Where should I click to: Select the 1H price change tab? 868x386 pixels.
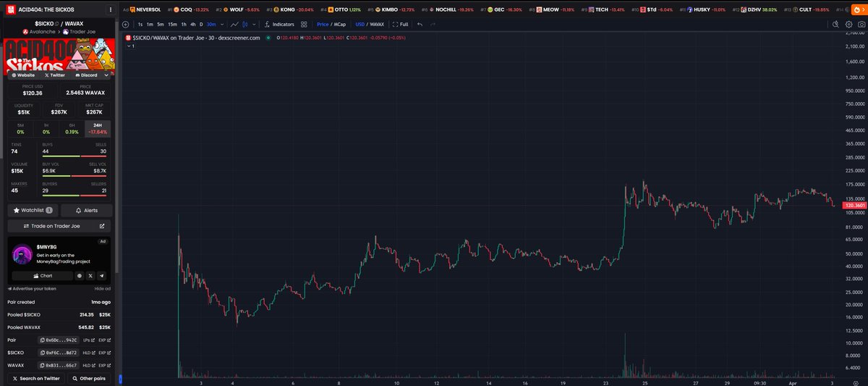point(46,128)
